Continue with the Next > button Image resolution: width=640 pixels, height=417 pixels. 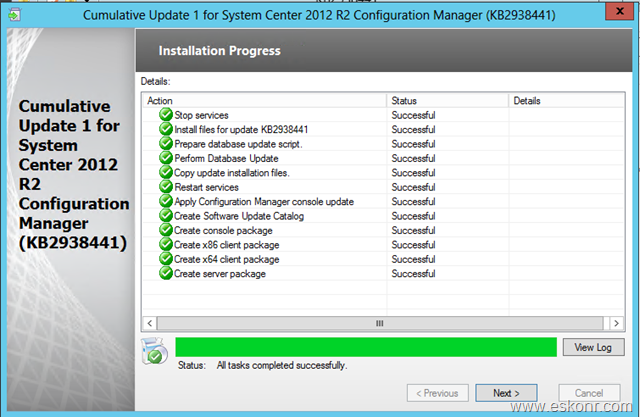506,393
